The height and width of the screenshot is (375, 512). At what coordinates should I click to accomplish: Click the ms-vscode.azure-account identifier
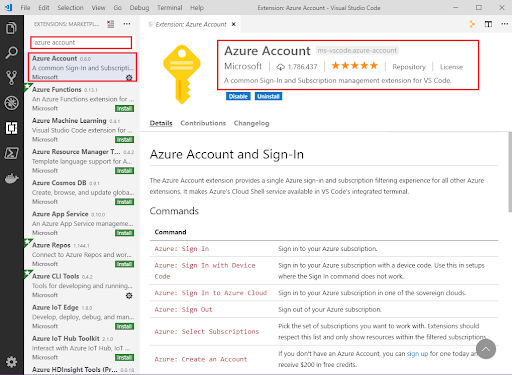pos(357,50)
